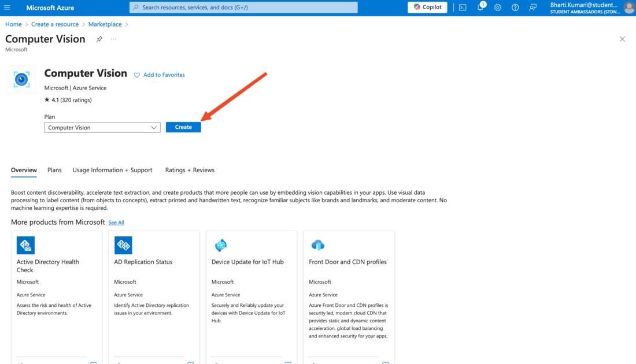This screenshot has width=636, height=364.
Task: Open Usage Information + Support tab
Action: [x=112, y=170]
